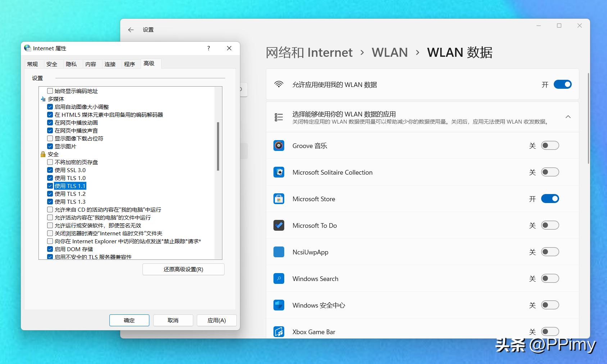Navigate to 网络和 Internet breadcrumb
The height and width of the screenshot is (364, 607).
(309, 52)
